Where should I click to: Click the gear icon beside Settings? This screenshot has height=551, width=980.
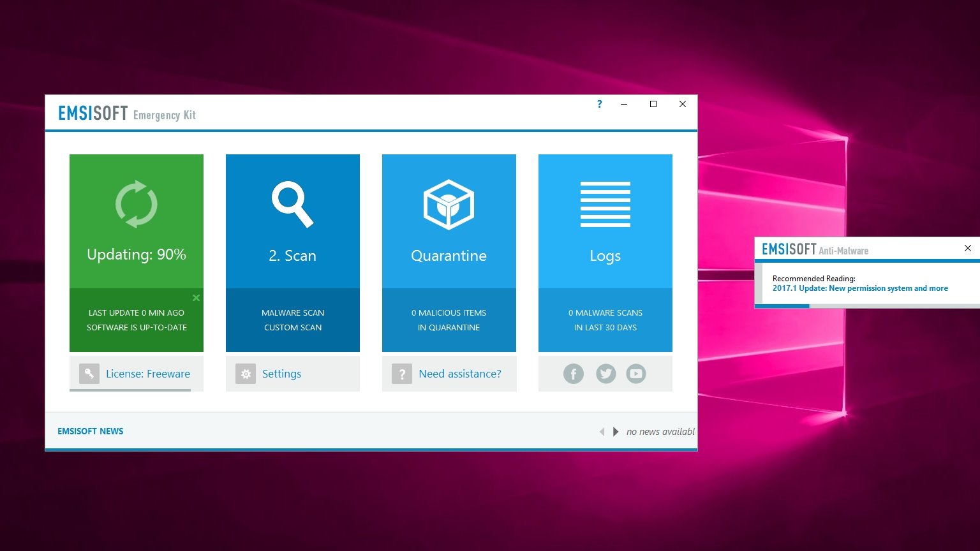tap(246, 374)
